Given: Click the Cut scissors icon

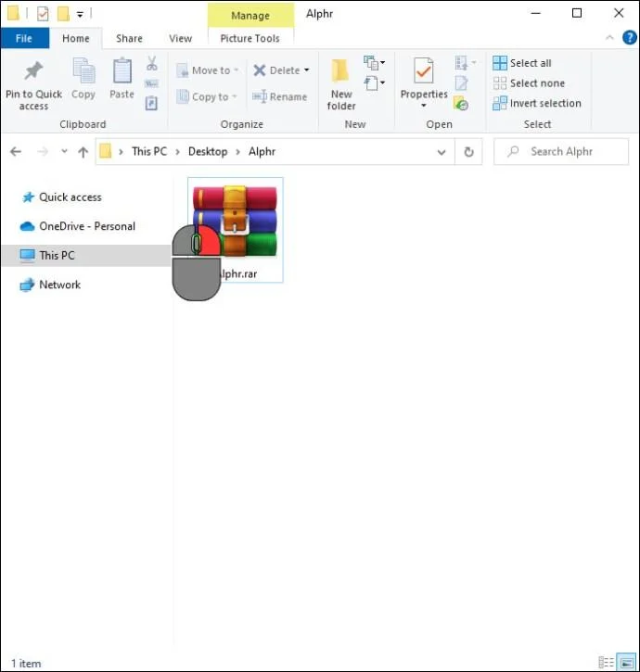Looking at the screenshot, I should [151, 63].
